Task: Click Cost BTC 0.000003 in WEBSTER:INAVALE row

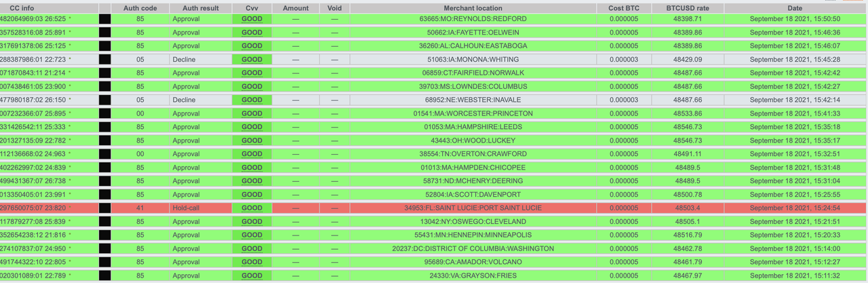Action: coord(623,100)
